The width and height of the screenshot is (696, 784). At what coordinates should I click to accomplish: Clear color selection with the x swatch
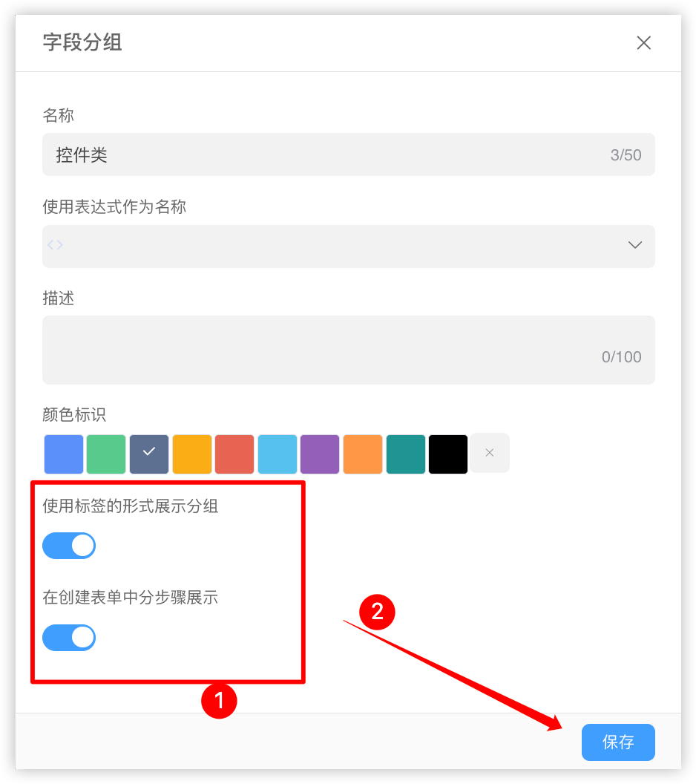click(x=490, y=453)
